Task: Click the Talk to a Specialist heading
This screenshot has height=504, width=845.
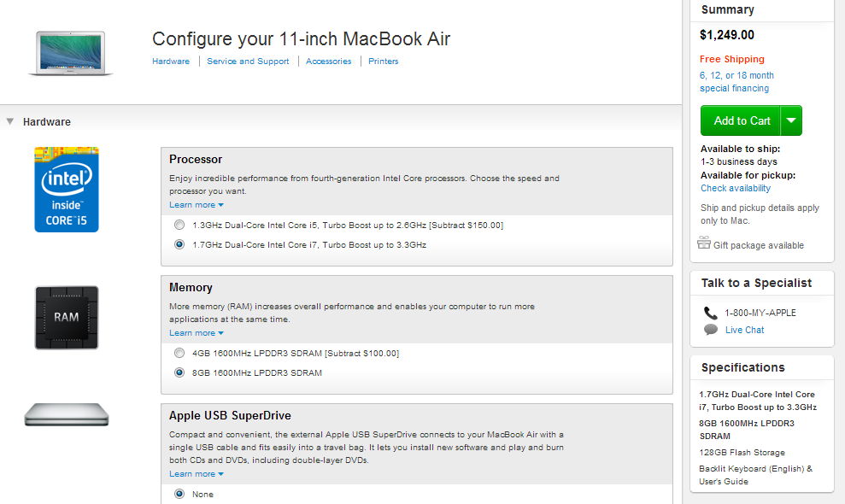Action: [756, 283]
